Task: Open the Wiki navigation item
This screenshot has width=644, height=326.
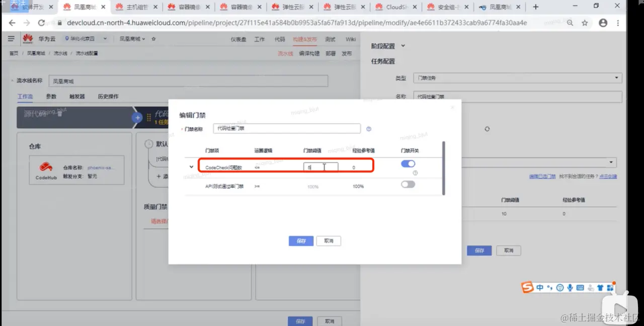Action: click(x=351, y=39)
